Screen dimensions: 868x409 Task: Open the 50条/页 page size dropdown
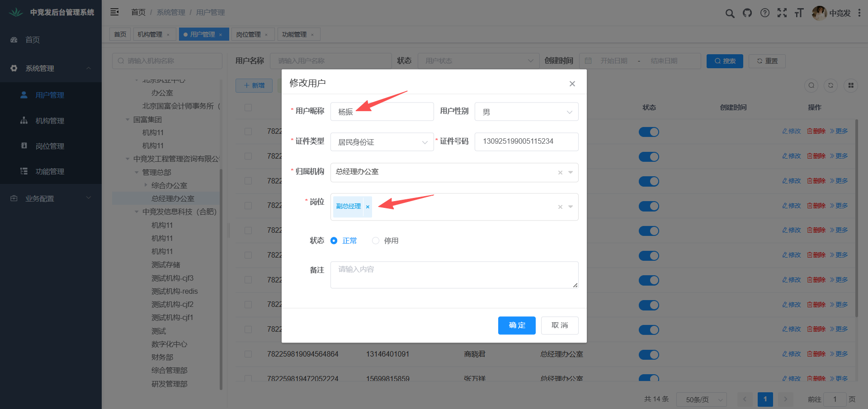tap(702, 400)
